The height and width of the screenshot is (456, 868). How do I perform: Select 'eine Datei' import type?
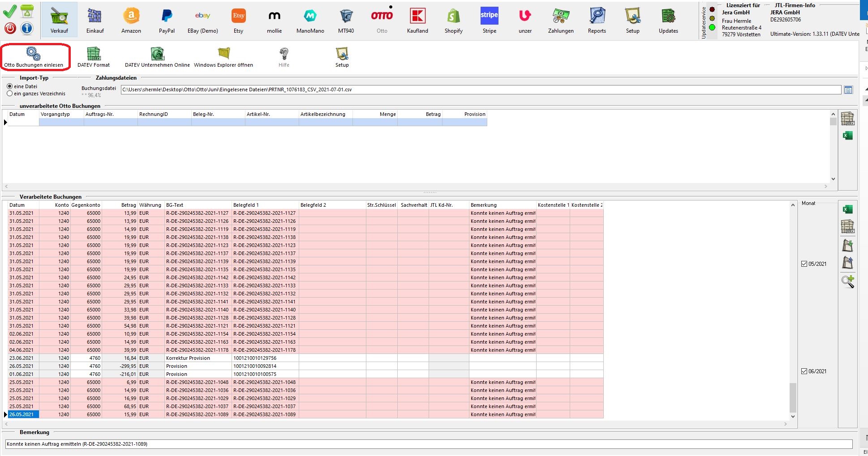tap(10, 86)
